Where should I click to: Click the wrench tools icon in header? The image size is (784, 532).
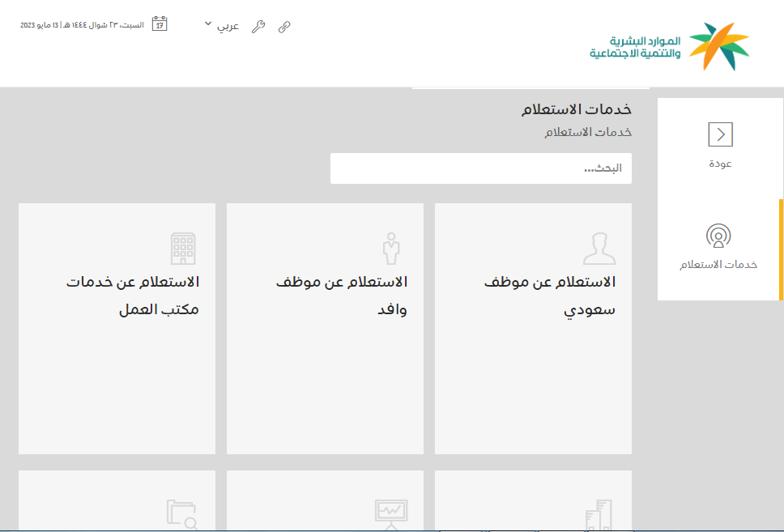point(258,27)
